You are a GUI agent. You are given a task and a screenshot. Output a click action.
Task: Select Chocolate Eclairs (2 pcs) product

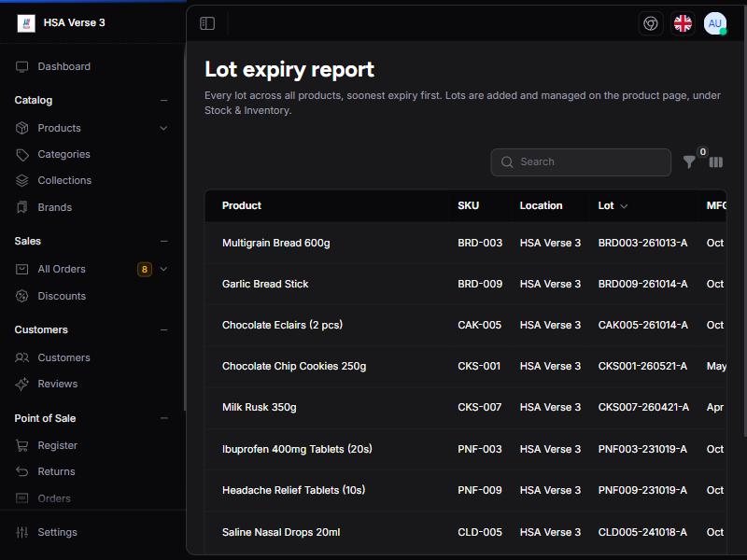point(282,325)
